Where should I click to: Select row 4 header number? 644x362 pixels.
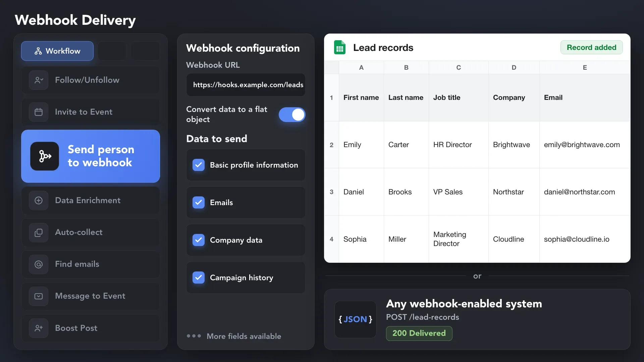[x=331, y=239]
